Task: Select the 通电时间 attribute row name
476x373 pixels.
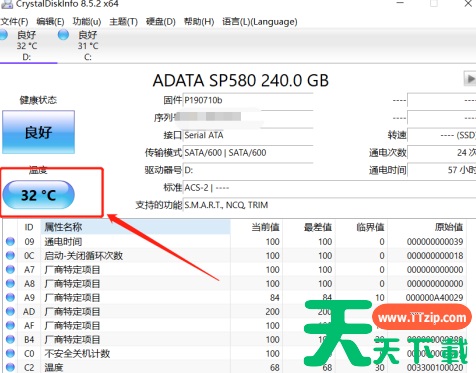Action: (x=63, y=242)
